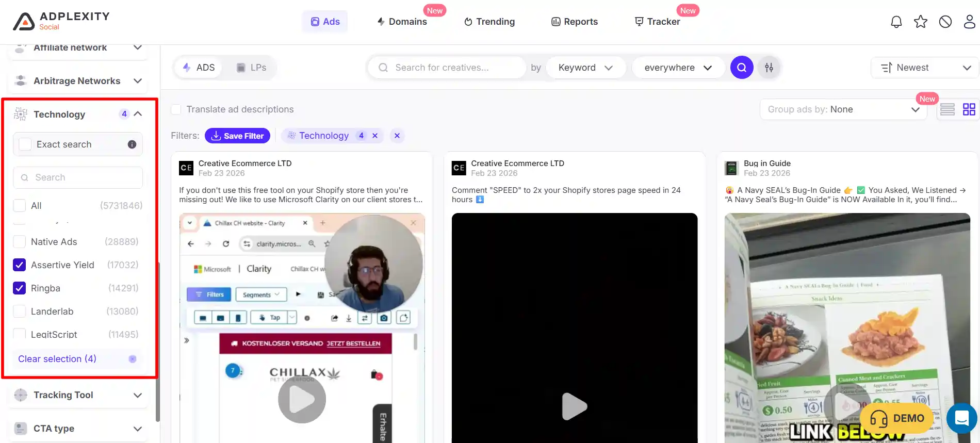Click the Navy SEAL ad description text
Viewport: 980px width, 443px height.
[x=845, y=195]
